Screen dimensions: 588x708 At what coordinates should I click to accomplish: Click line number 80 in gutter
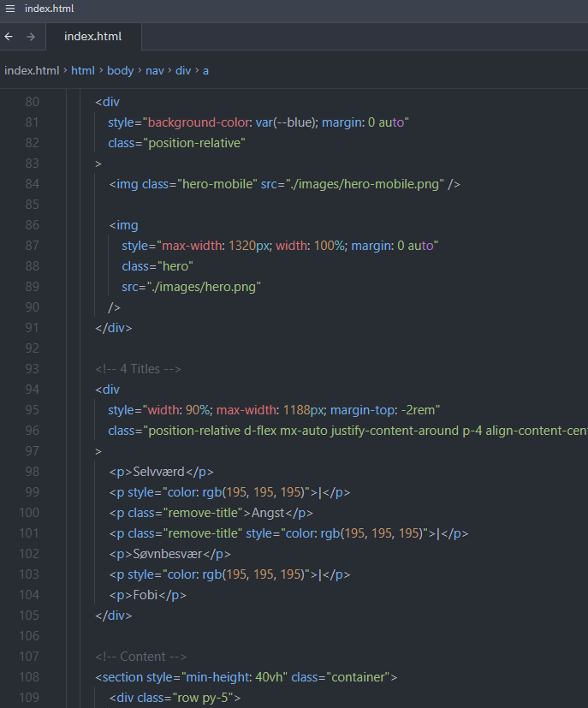pos(32,102)
